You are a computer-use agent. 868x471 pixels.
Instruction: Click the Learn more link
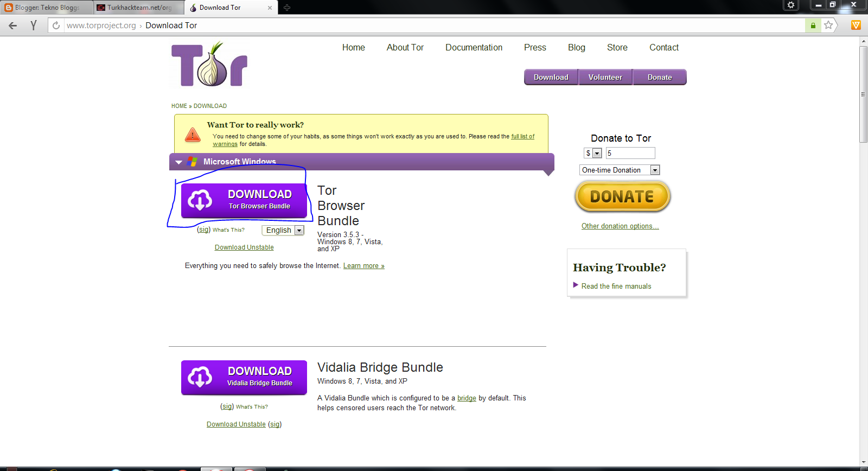[x=364, y=266]
